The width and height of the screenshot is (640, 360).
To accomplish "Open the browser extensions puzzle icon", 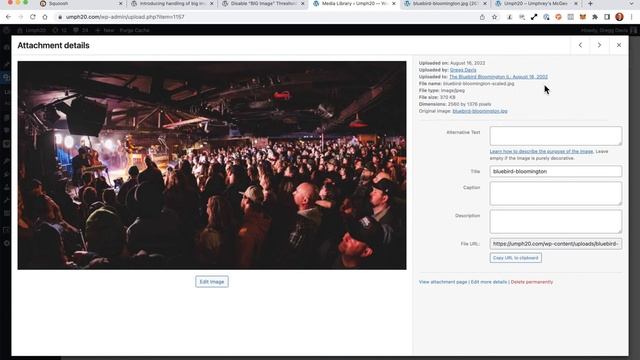I will [x=595, y=17].
